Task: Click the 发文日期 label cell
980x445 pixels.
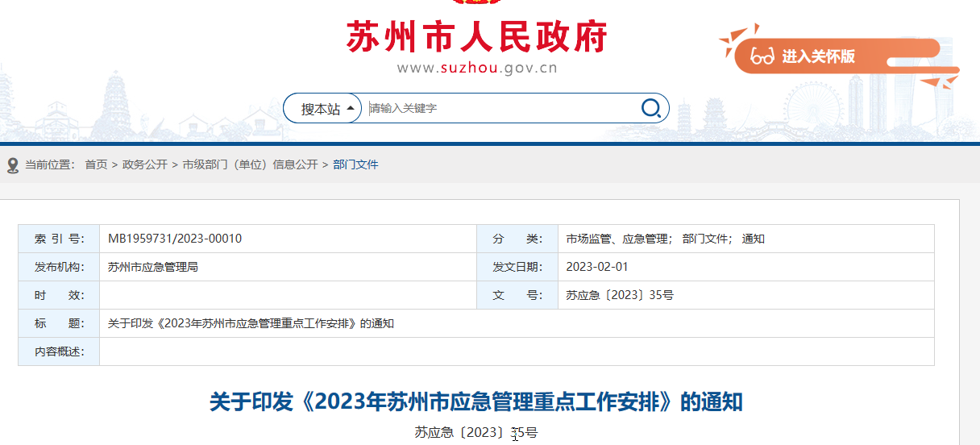Action: coord(517,267)
